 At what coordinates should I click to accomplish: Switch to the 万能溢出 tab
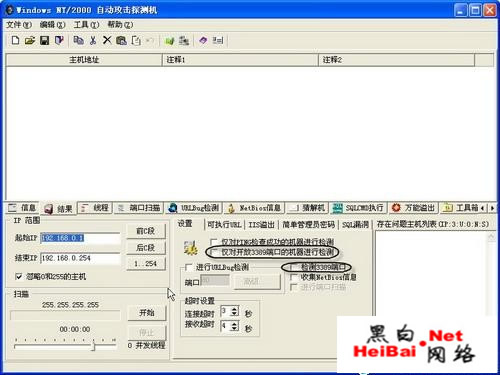413,208
